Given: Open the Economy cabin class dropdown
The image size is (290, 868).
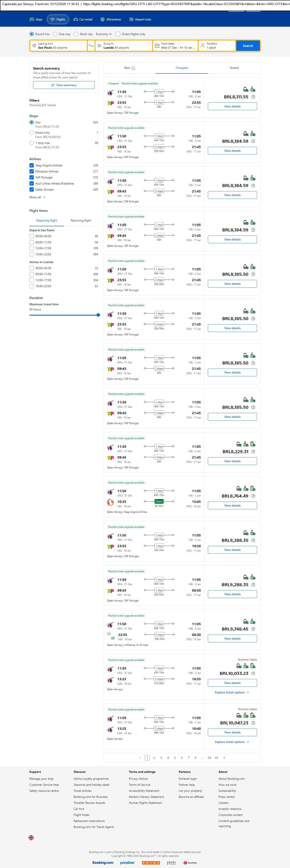Looking at the screenshot, I should tap(104, 34).
